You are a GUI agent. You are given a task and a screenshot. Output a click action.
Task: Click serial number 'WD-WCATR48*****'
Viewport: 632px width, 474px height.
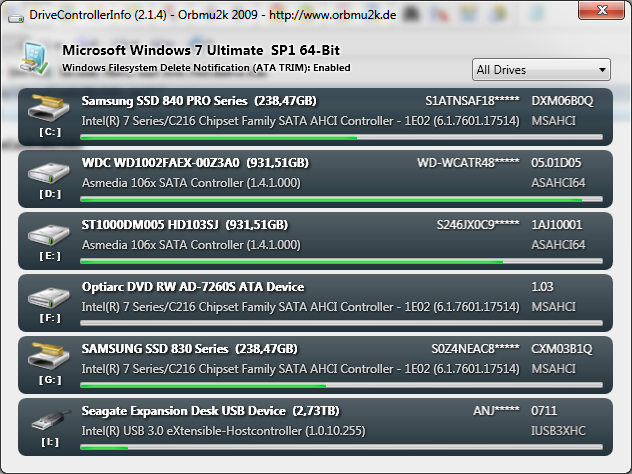tap(468, 163)
